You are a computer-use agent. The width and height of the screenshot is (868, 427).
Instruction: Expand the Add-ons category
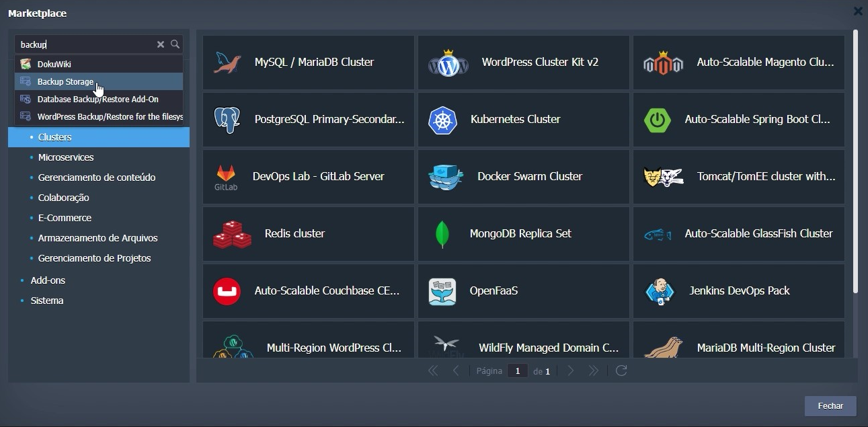pos(48,280)
